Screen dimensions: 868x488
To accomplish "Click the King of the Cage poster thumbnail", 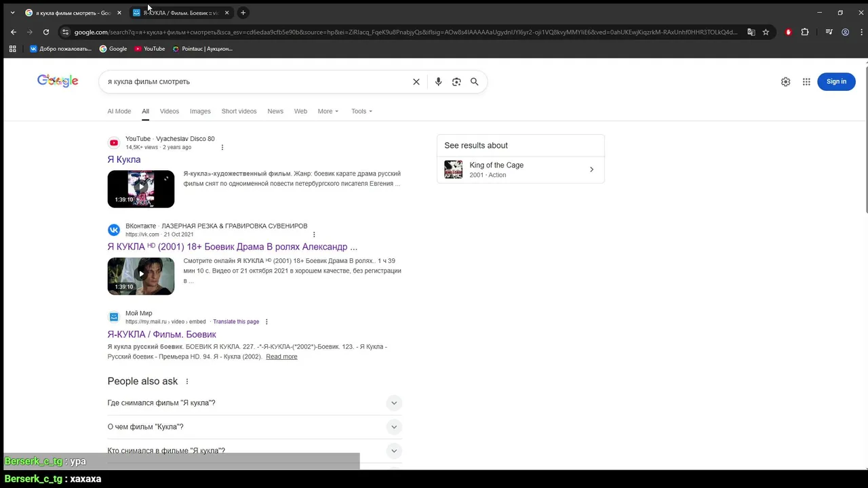I will pos(454,169).
